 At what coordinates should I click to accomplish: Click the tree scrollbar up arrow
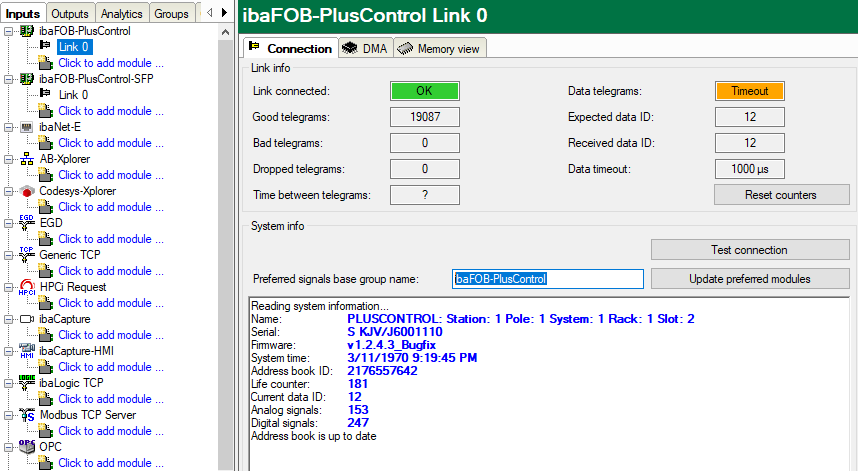pyautogui.click(x=225, y=32)
